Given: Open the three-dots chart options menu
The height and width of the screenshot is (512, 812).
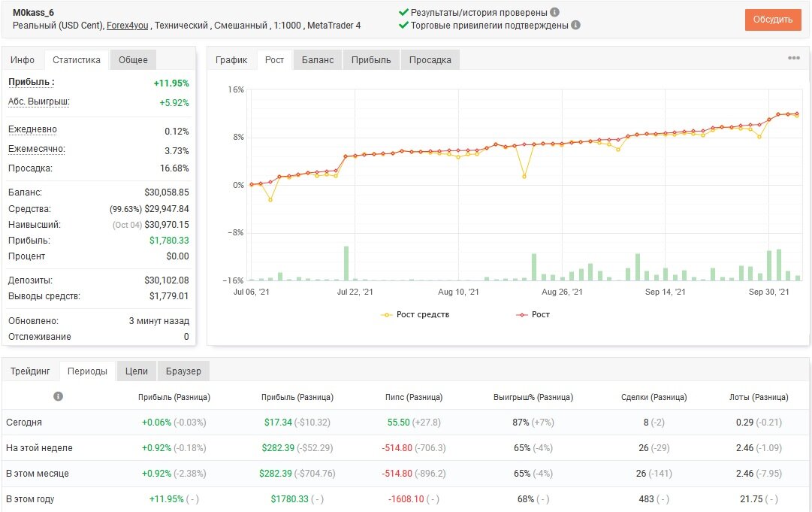Looking at the screenshot, I should [x=794, y=58].
